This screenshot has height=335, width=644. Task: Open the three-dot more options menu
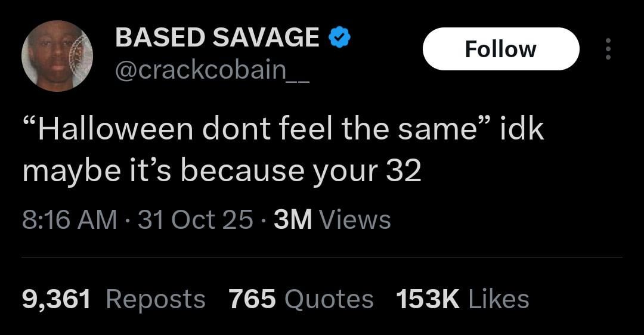point(608,49)
